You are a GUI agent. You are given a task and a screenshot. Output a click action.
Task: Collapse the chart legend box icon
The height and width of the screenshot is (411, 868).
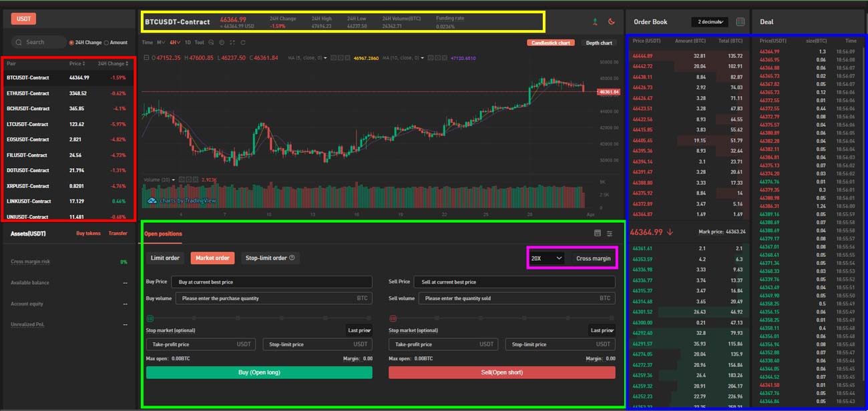click(146, 58)
